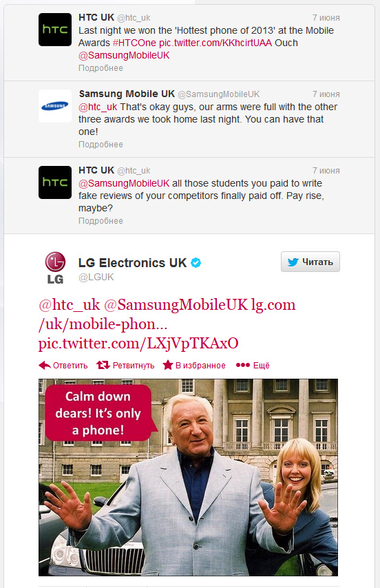Screen dimensions: 380x588
Task: Click the HTC avatar on first tweet
Action: [54, 30]
